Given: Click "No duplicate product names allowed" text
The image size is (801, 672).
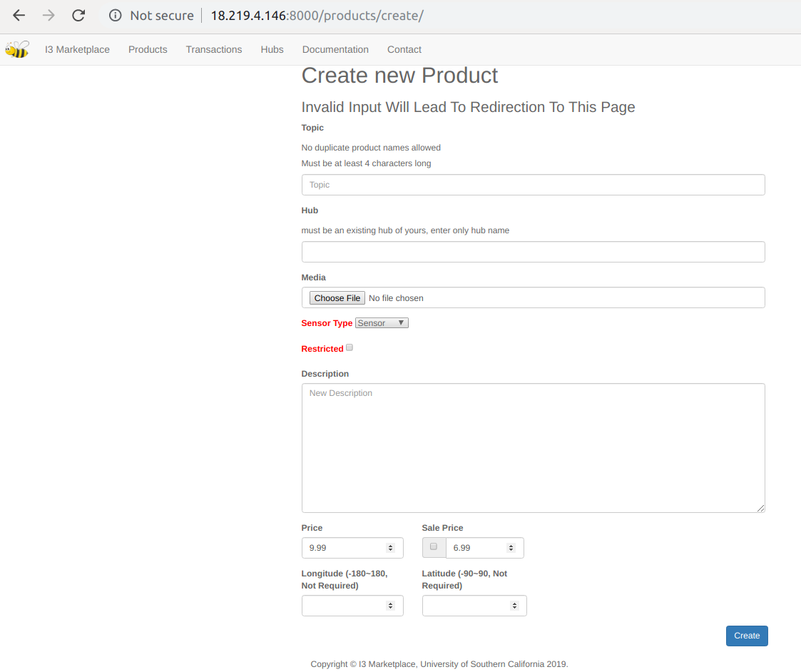Looking at the screenshot, I should point(371,148).
